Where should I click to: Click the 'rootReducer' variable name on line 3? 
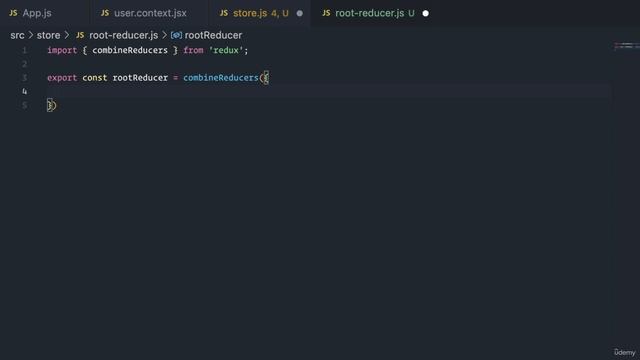[x=140, y=78]
